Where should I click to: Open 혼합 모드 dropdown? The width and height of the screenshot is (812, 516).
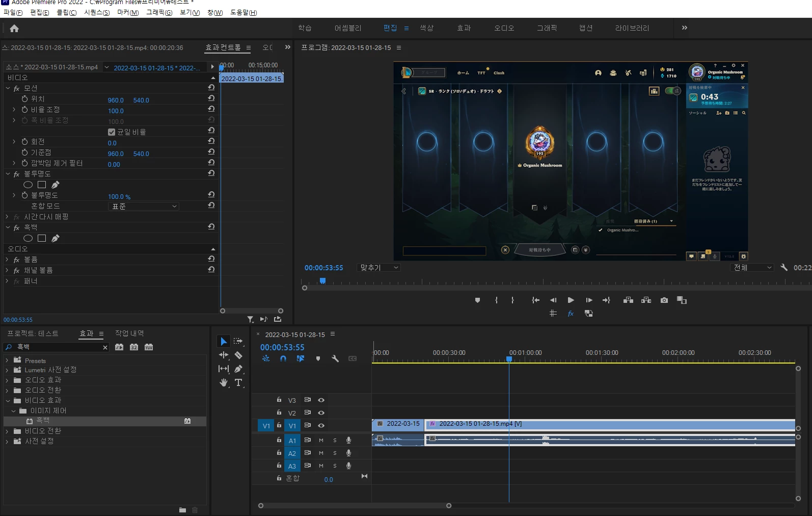pos(144,207)
